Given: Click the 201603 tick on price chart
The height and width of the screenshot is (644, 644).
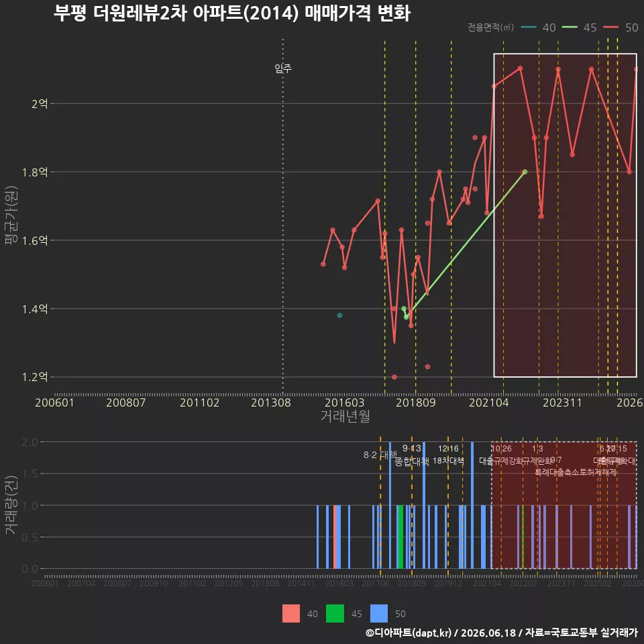Looking at the screenshot, I should [345, 402].
